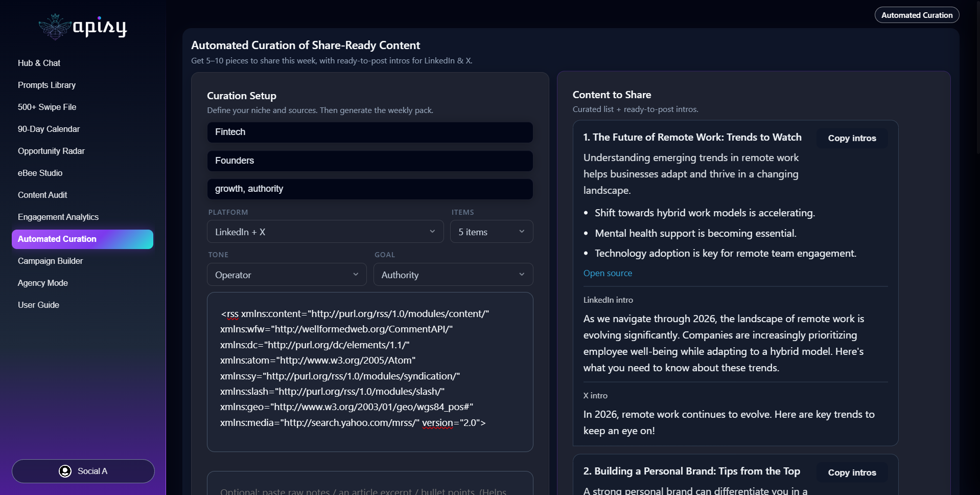Viewport: 980px width, 495px height.
Task: Open the Prompts Library page
Action: (46, 85)
